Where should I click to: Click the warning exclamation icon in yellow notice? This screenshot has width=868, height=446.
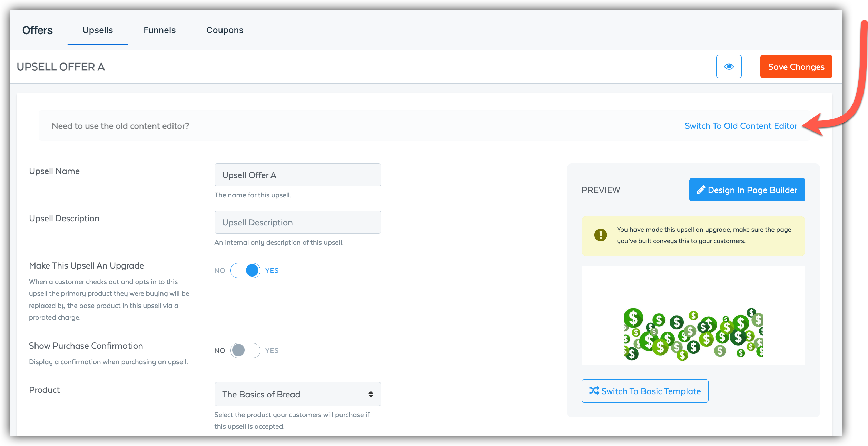[601, 235]
